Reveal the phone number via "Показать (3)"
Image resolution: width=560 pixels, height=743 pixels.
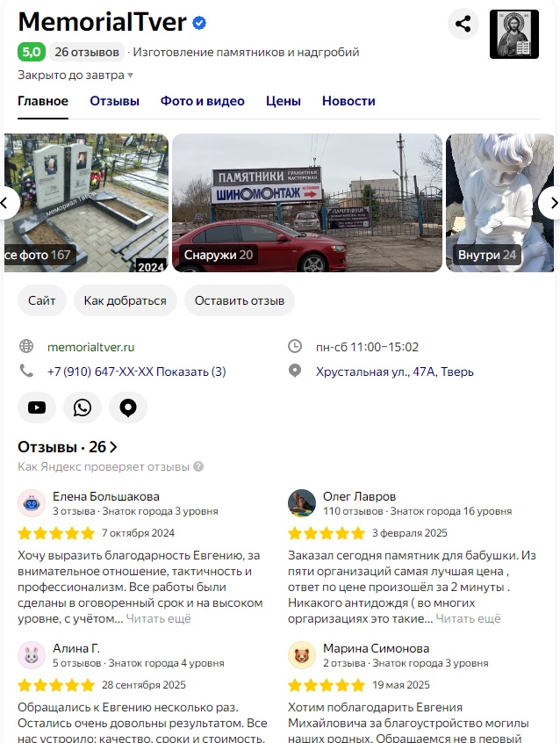pyautogui.click(x=191, y=371)
